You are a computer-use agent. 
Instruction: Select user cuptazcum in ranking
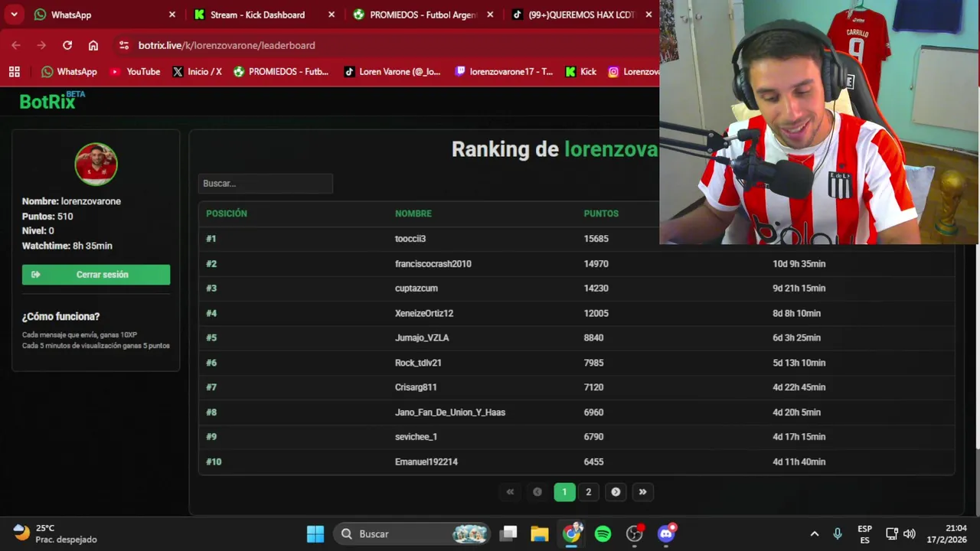point(416,289)
